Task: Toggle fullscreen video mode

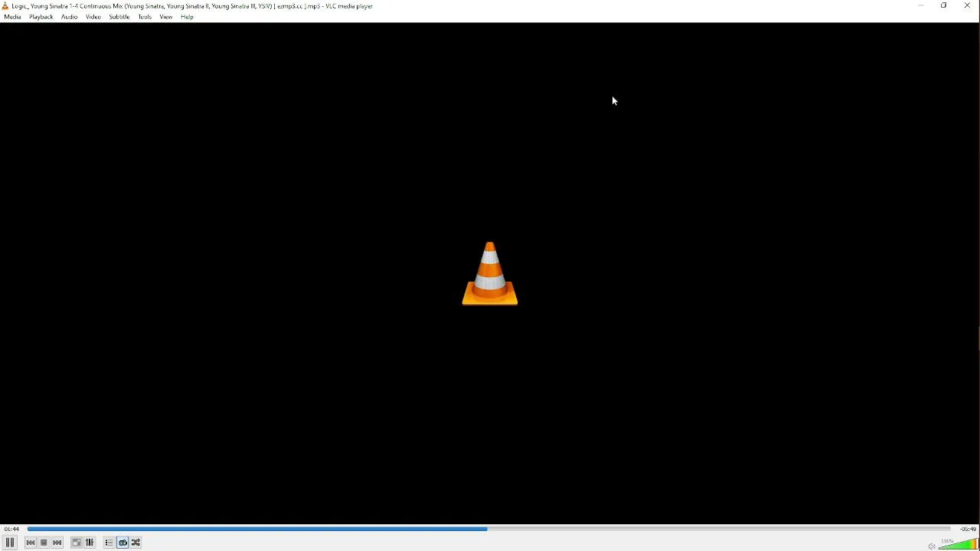Action: point(77,543)
